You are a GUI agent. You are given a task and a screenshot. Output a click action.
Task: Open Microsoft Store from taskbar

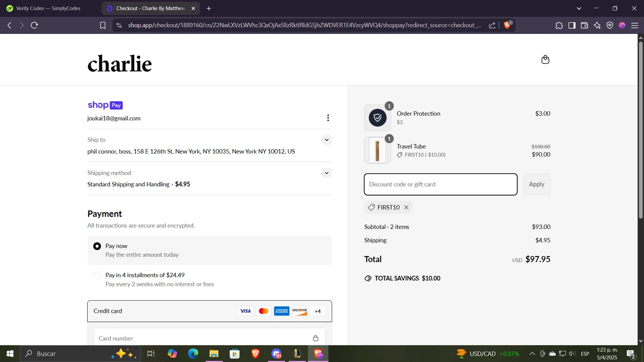coord(234,353)
